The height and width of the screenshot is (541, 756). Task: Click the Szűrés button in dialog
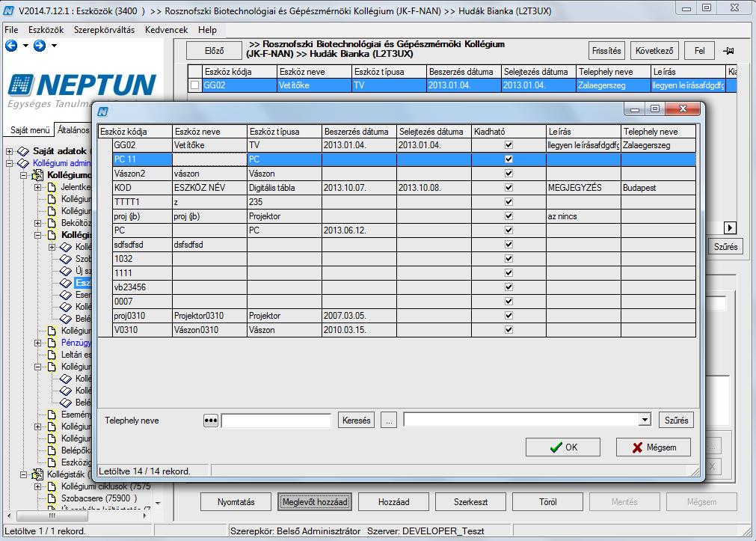click(677, 420)
